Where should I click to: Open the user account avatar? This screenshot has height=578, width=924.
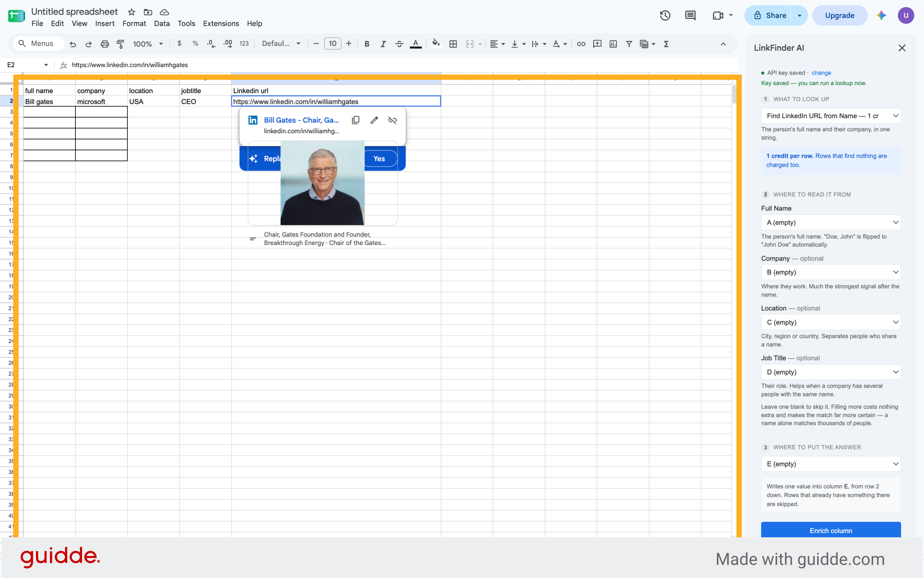pyautogui.click(x=906, y=15)
